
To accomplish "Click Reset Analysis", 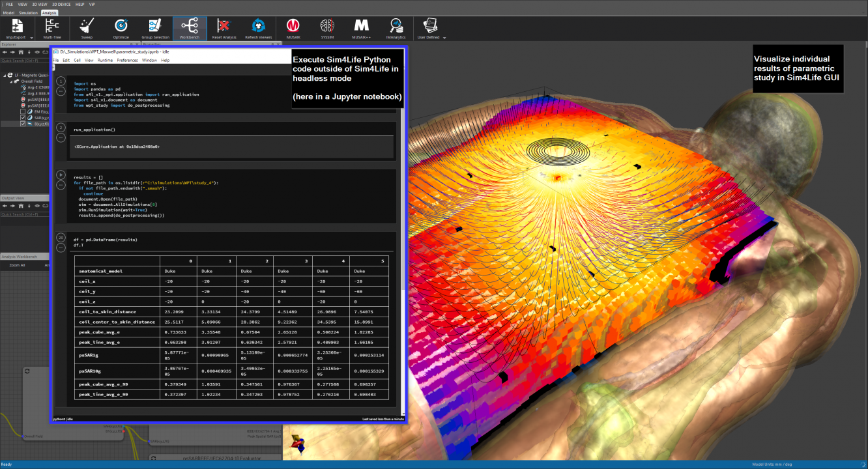I will pyautogui.click(x=224, y=28).
